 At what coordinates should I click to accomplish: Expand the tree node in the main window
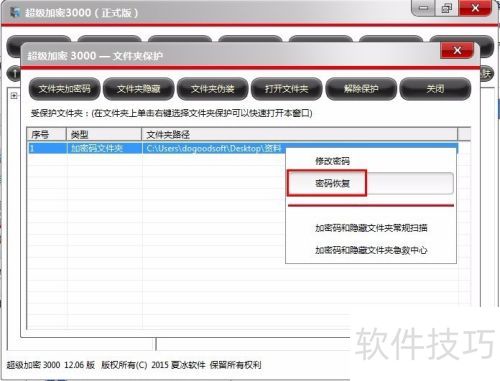(14, 96)
